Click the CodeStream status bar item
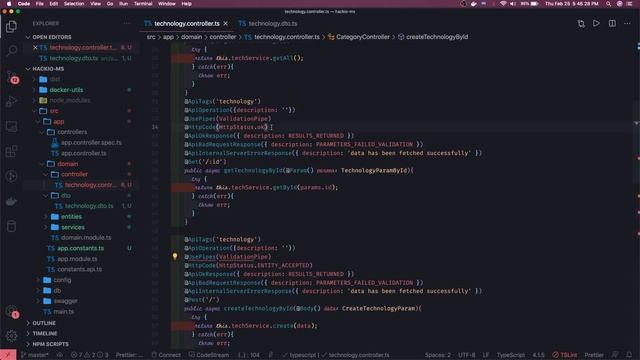 tap(208, 355)
